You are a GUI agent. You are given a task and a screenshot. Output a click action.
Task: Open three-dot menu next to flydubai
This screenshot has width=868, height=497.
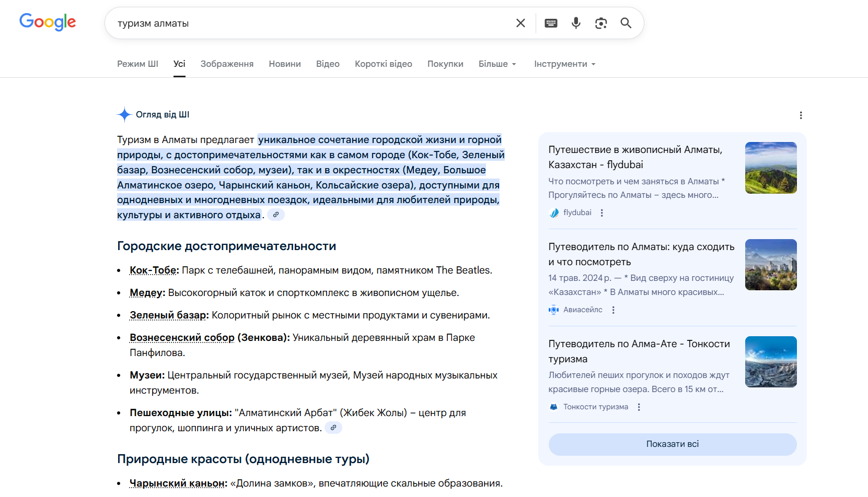[x=602, y=213]
